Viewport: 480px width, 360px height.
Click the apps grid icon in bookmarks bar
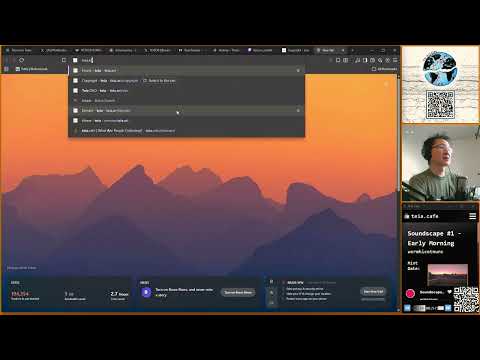(6, 69)
